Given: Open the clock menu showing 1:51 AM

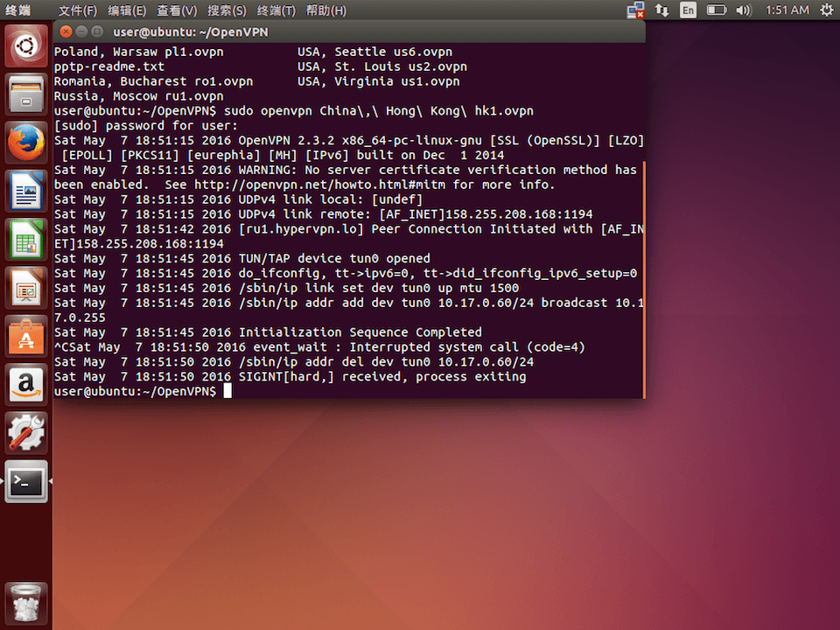Looking at the screenshot, I should pos(786,10).
